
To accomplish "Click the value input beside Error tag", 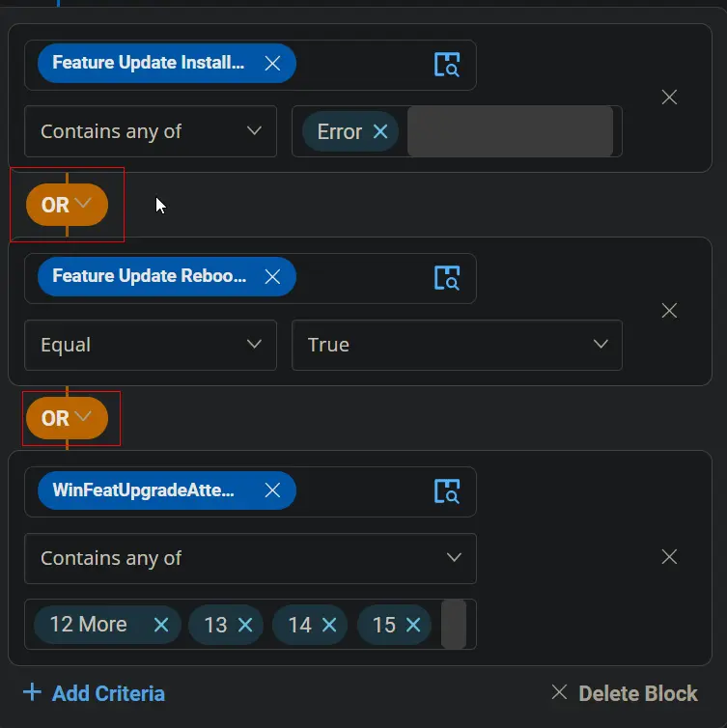I will (x=510, y=131).
